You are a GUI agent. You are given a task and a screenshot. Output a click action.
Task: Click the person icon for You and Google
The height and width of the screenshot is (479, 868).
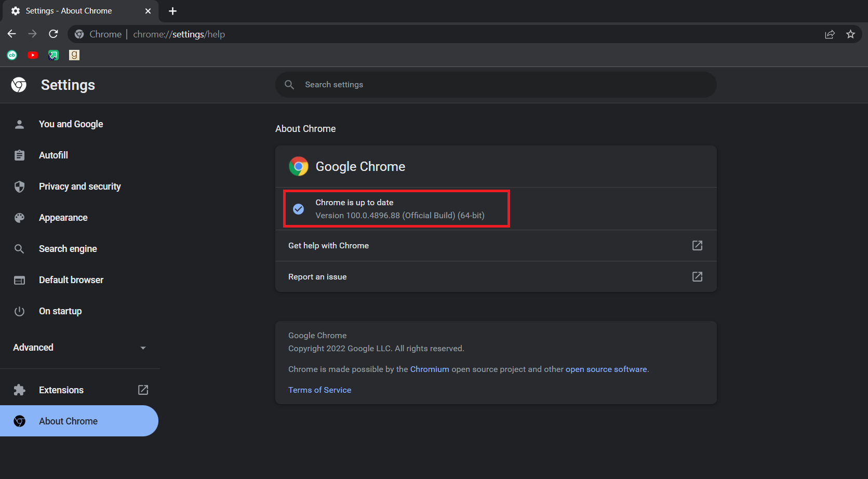19,124
